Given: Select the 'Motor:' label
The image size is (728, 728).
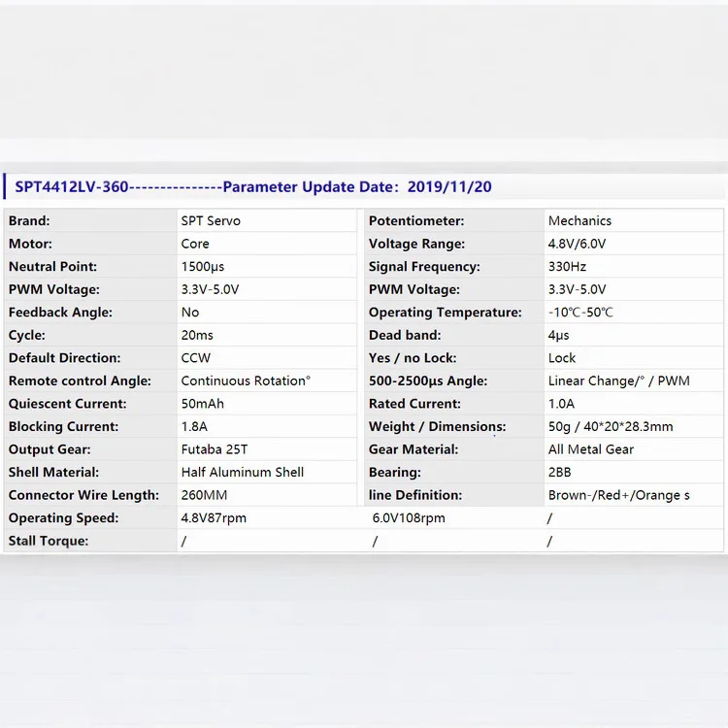Looking at the screenshot, I should coord(30,244).
